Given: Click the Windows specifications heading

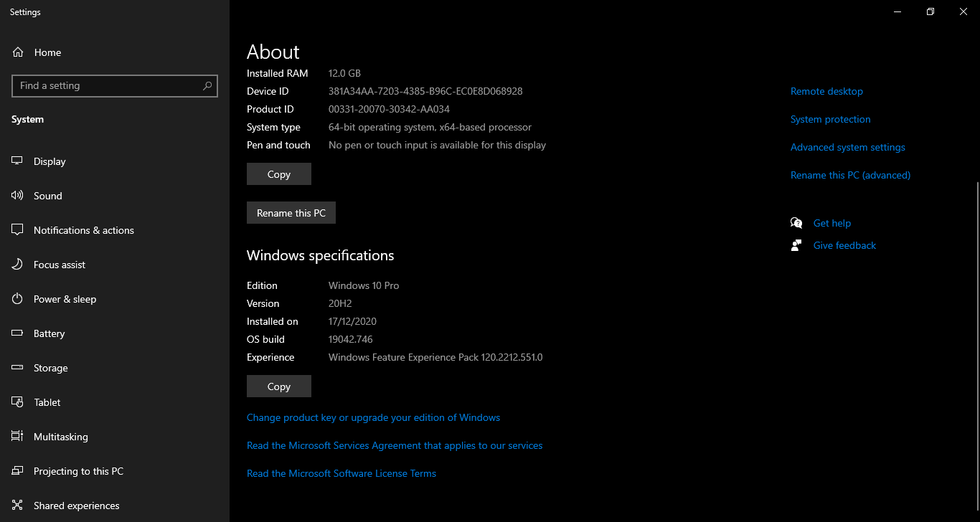Looking at the screenshot, I should [321, 255].
